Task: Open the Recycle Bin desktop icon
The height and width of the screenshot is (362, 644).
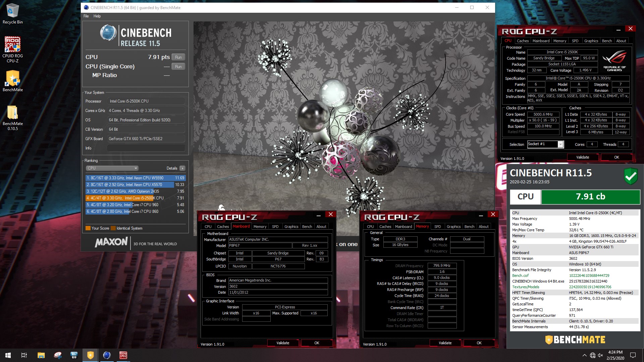Action: pos(12,14)
